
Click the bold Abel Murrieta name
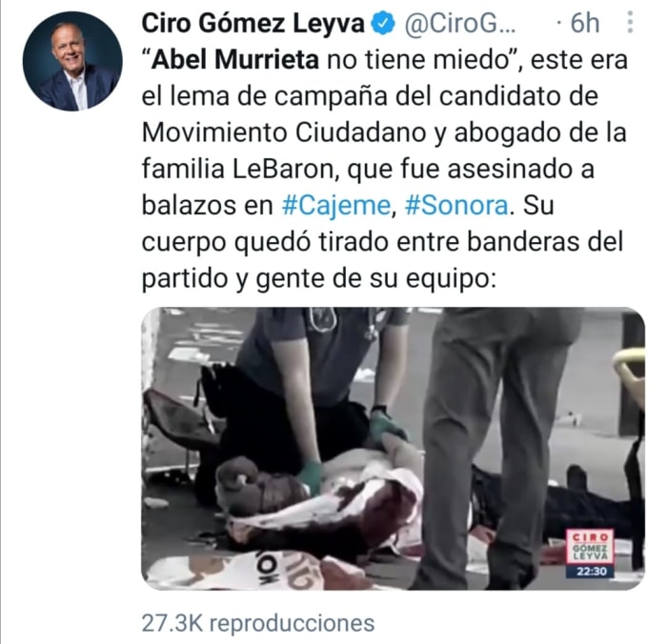[x=235, y=60]
